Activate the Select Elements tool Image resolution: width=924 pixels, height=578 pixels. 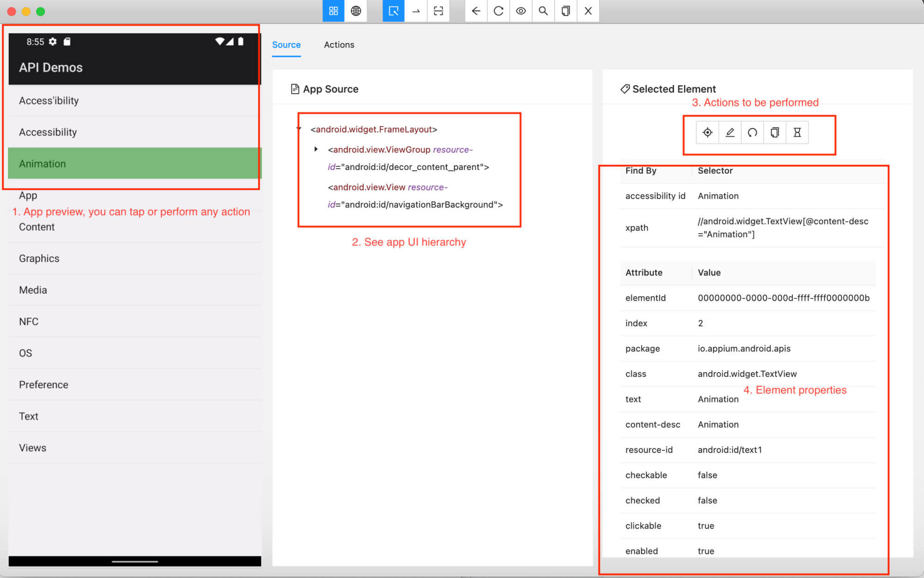(x=393, y=11)
